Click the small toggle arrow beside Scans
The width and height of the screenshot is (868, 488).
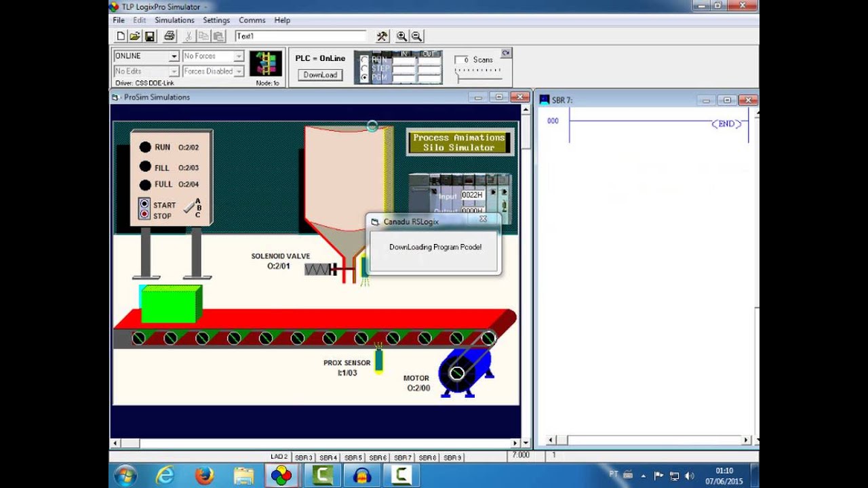[x=506, y=53]
